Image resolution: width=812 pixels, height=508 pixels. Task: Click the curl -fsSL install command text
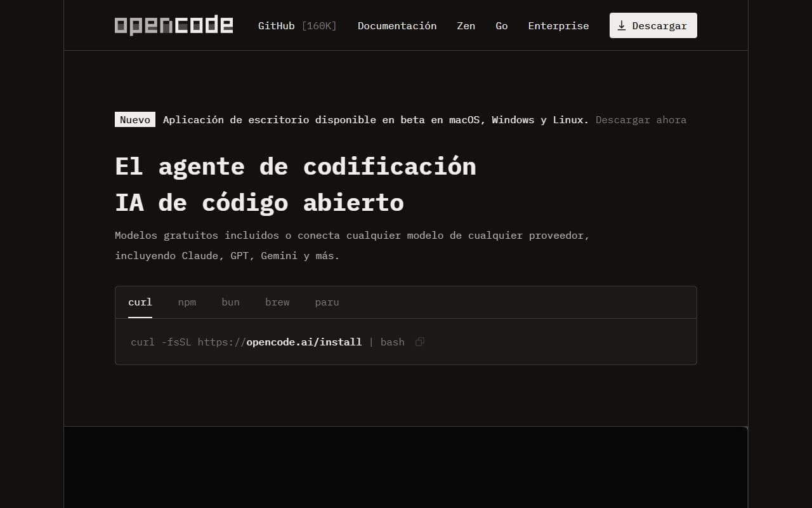(x=268, y=342)
